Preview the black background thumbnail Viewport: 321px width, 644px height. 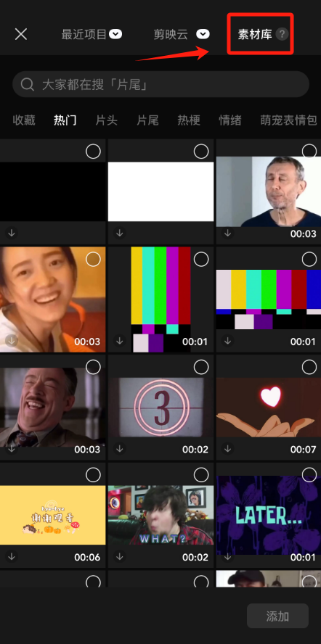point(53,191)
